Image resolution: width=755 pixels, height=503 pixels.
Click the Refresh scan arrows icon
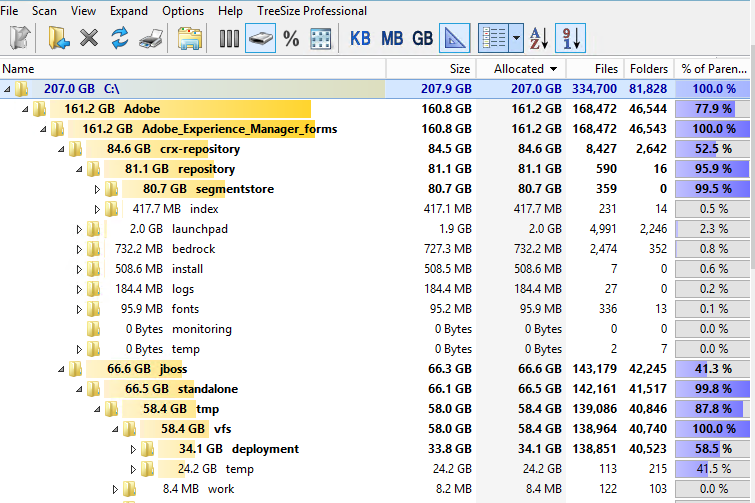point(120,38)
